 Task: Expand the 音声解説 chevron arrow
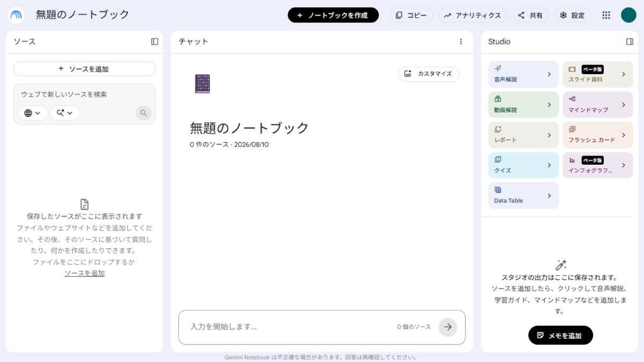[x=549, y=74]
